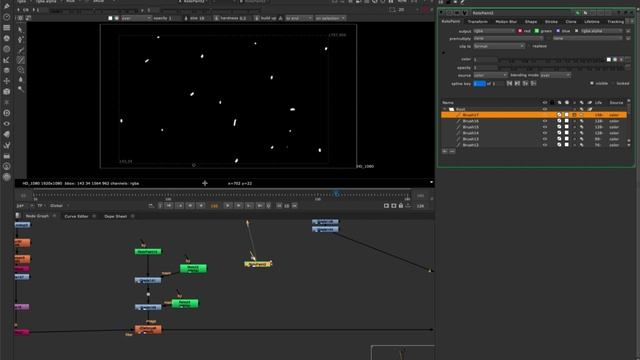Open the brush blend mode dropdown in viewer toolbar
Screen dimensions: 640x360
(136, 18)
